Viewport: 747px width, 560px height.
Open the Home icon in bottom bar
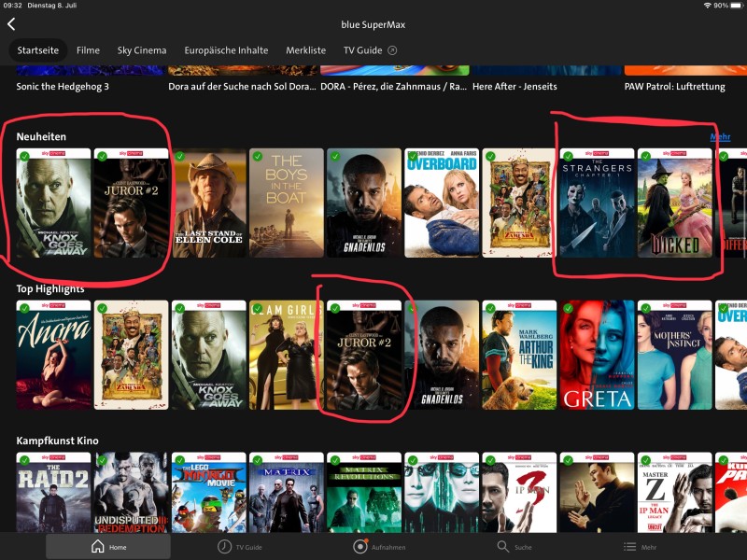click(x=97, y=547)
